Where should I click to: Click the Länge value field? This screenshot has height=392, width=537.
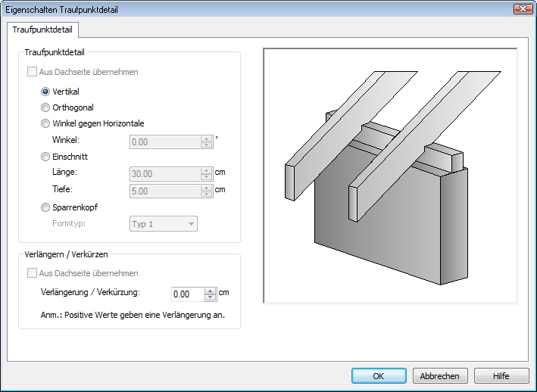[x=165, y=174]
